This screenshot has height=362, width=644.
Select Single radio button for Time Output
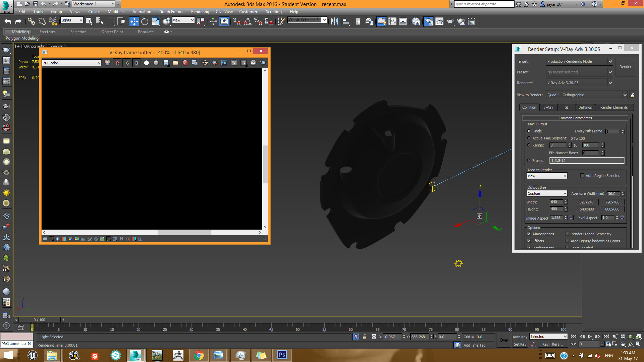(529, 131)
